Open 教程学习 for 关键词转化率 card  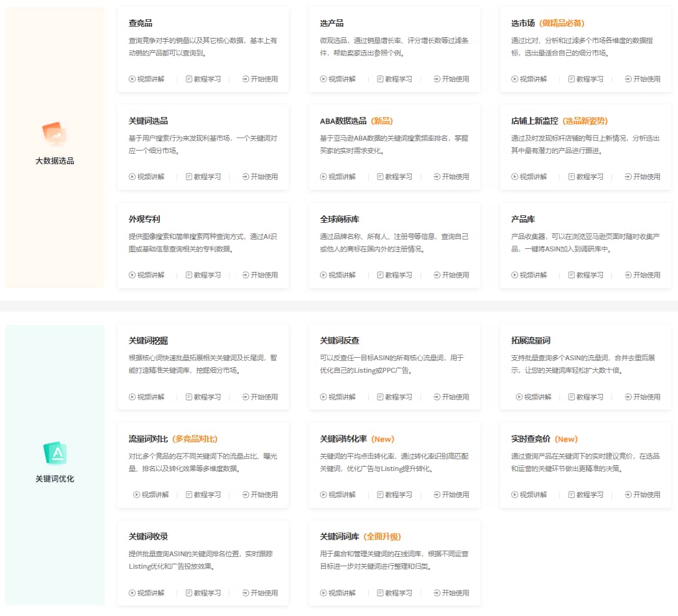394,495
